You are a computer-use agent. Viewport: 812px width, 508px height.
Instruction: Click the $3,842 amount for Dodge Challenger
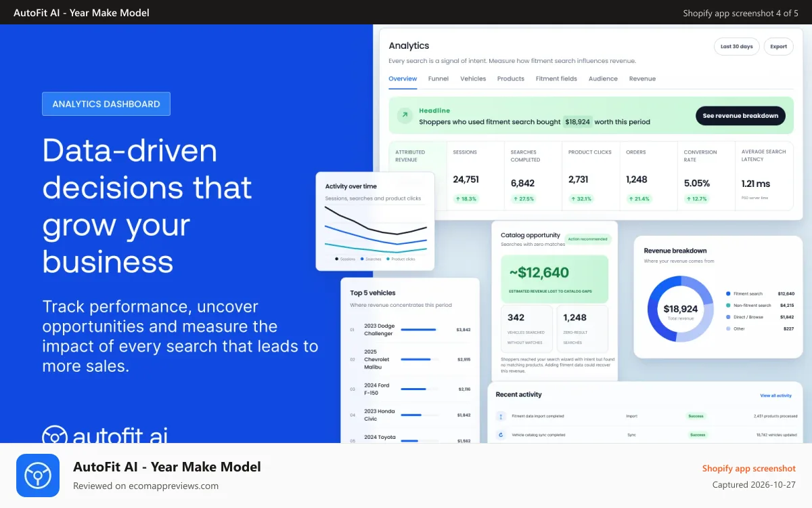click(464, 330)
